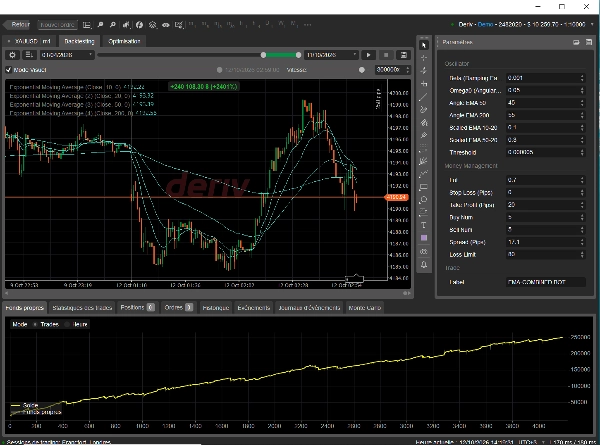Click the save-parameters icon in Paramètres header
The height and width of the screenshot is (445, 600).
point(589,42)
